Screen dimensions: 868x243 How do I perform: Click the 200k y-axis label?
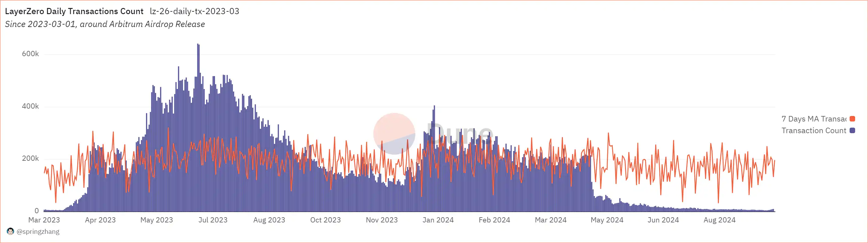click(30, 158)
